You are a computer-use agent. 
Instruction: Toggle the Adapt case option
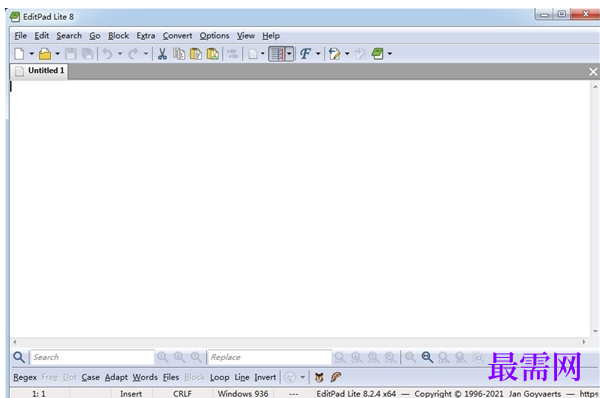(116, 377)
